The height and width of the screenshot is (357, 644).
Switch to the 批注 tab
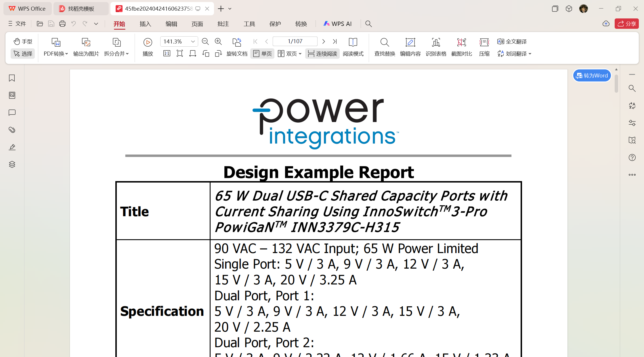point(223,24)
